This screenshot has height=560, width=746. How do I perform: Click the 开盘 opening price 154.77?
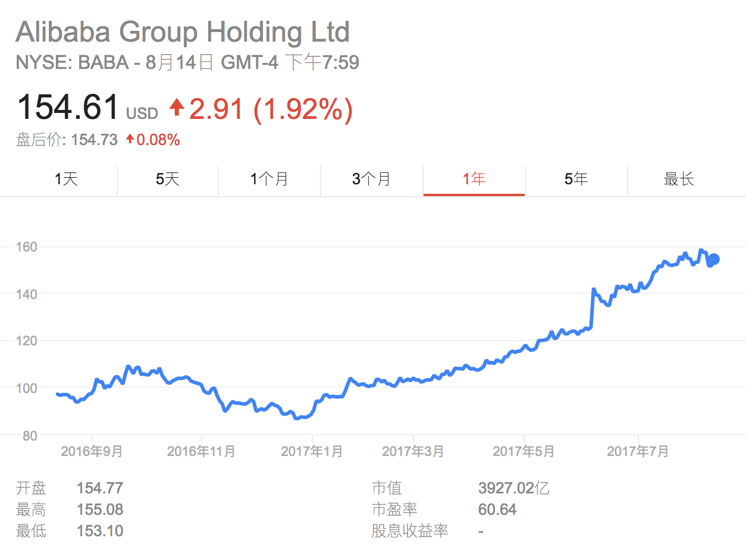[100, 489]
